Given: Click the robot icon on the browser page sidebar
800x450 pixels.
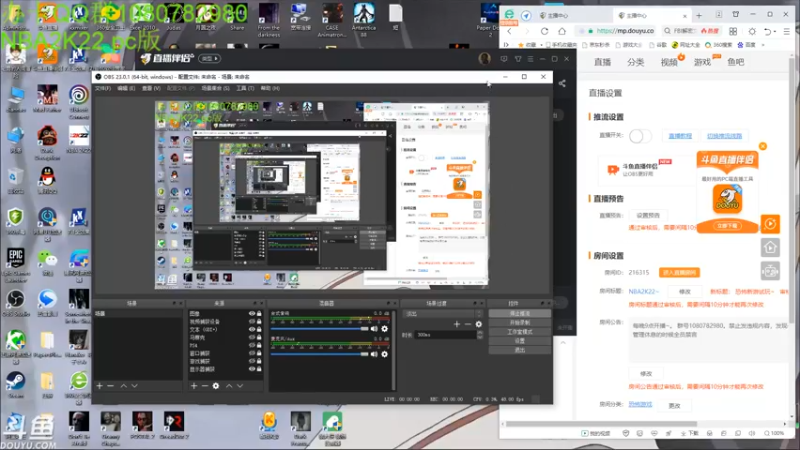Looking at the screenshot, I should click(770, 271).
